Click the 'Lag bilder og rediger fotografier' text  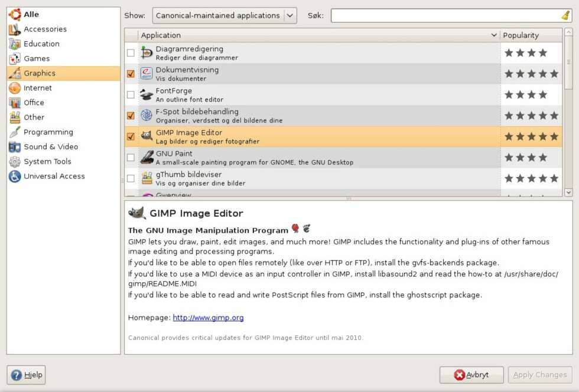click(207, 141)
